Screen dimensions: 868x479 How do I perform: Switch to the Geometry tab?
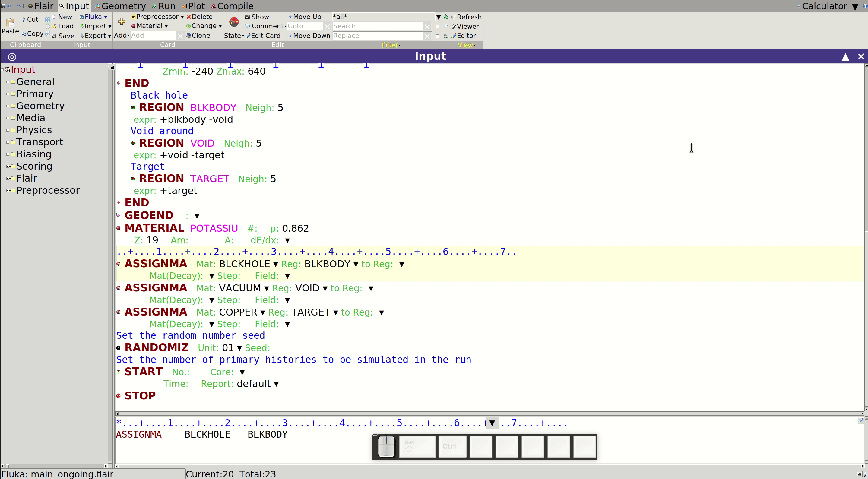(120, 6)
